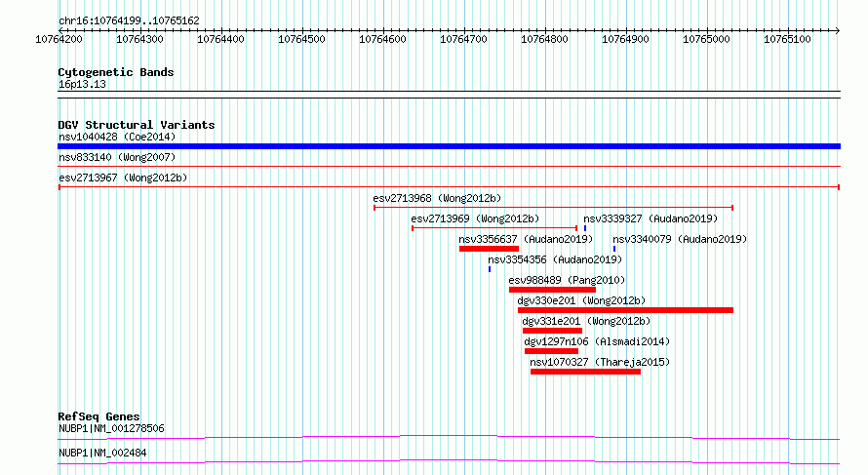Click the nsv3354356 (Audano2019) label
The height and width of the screenshot is (475, 868).
coord(555,259)
